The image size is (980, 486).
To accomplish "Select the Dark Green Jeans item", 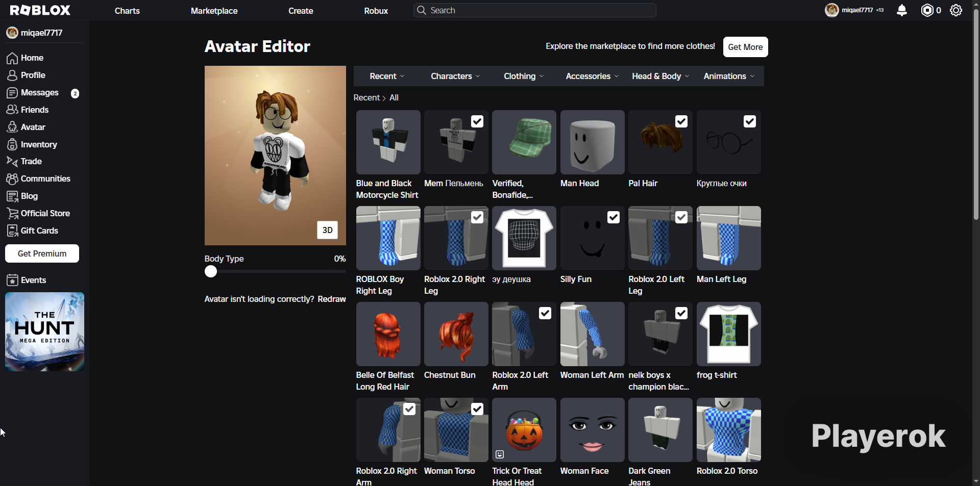I will (x=660, y=430).
